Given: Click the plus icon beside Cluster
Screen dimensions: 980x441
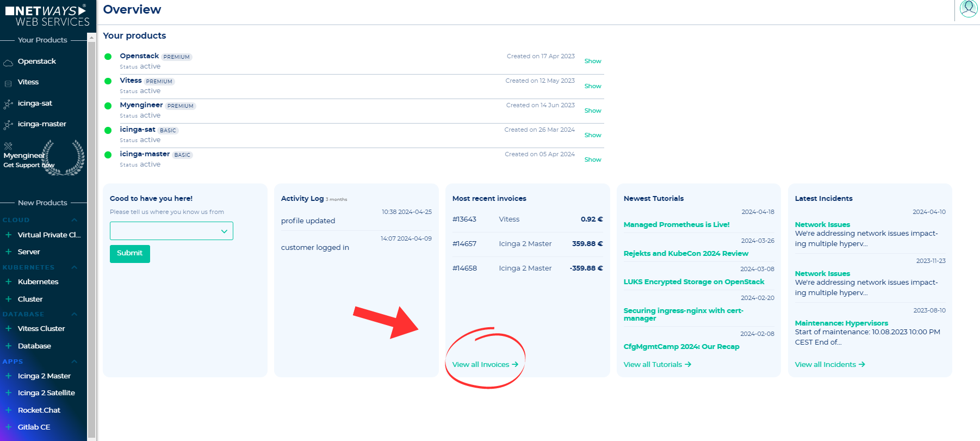Looking at the screenshot, I should click(9, 299).
